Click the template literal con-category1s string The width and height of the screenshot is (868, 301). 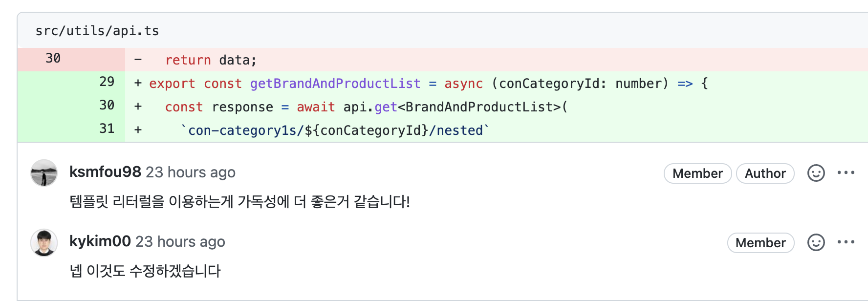pos(335,130)
